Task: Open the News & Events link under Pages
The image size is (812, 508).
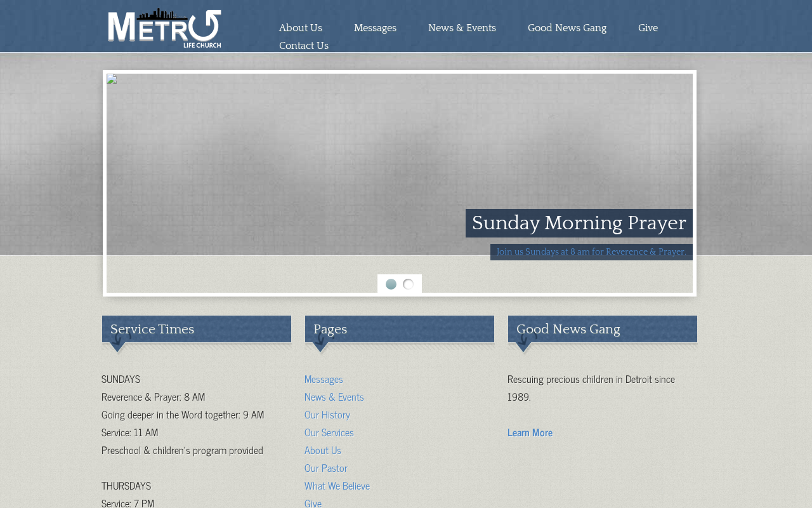Action: tap(334, 397)
